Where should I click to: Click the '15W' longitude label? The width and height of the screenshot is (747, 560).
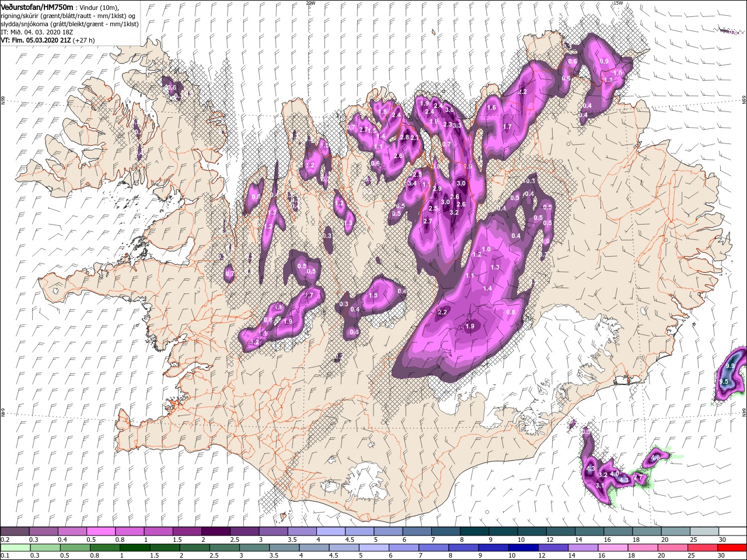(618, 3)
